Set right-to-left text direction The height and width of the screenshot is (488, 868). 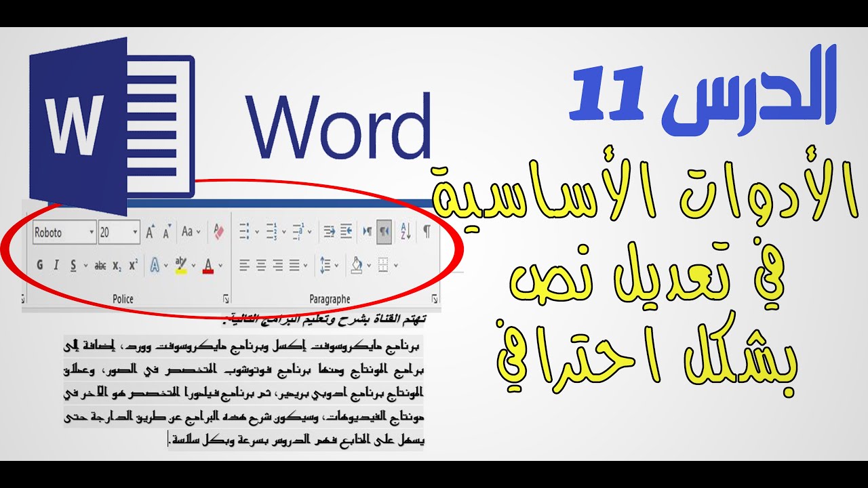point(384,232)
